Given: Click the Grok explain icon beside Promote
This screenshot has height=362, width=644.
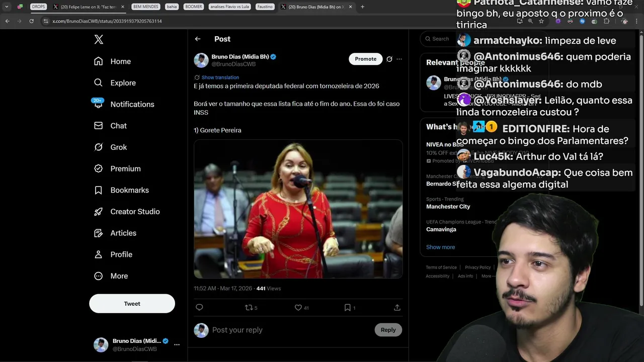Looking at the screenshot, I should pyautogui.click(x=389, y=59).
